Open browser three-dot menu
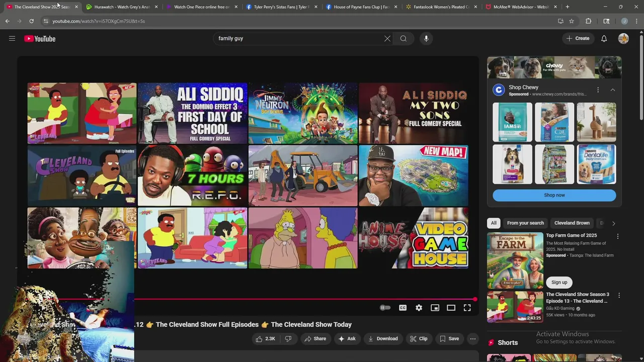Image resolution: width=644 pixels, height=362 pixels. coord(636,21)
